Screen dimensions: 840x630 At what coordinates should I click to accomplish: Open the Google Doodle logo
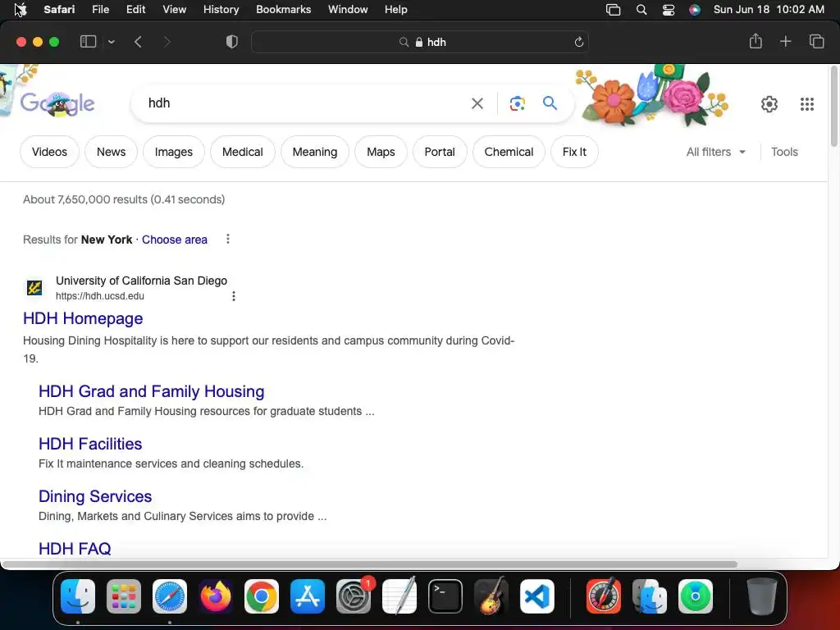point(57,103)
